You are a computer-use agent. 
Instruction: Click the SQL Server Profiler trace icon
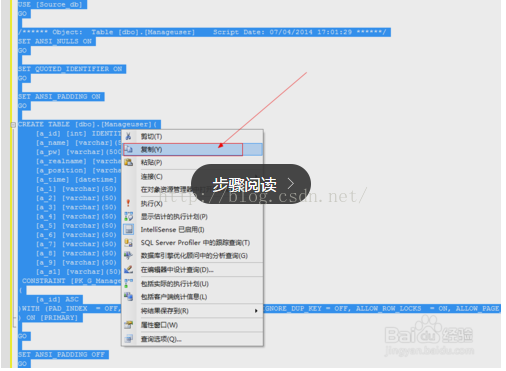(128, 242)
